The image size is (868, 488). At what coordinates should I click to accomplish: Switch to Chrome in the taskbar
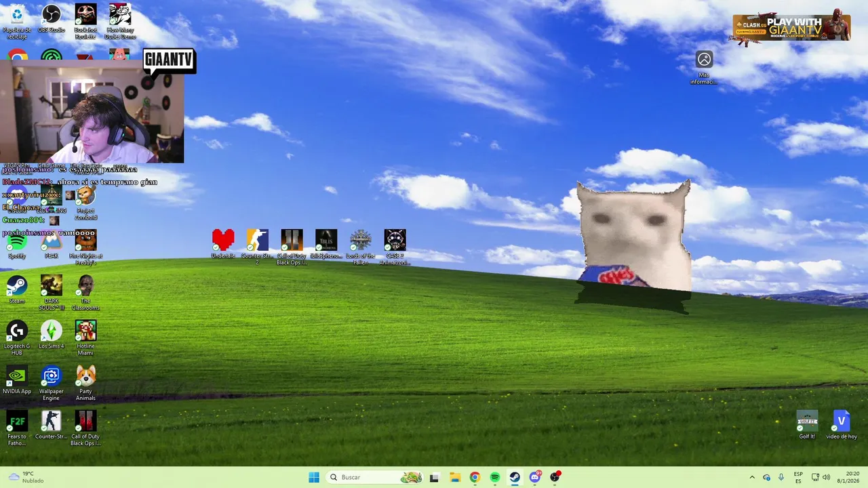[x=475, y=477]
